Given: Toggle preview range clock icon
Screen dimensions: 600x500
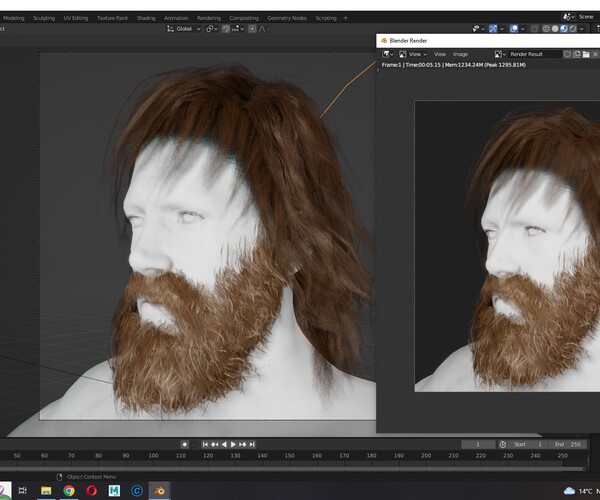Looking at the screenshot, I should pyautogui.click(x=503, y=445).
